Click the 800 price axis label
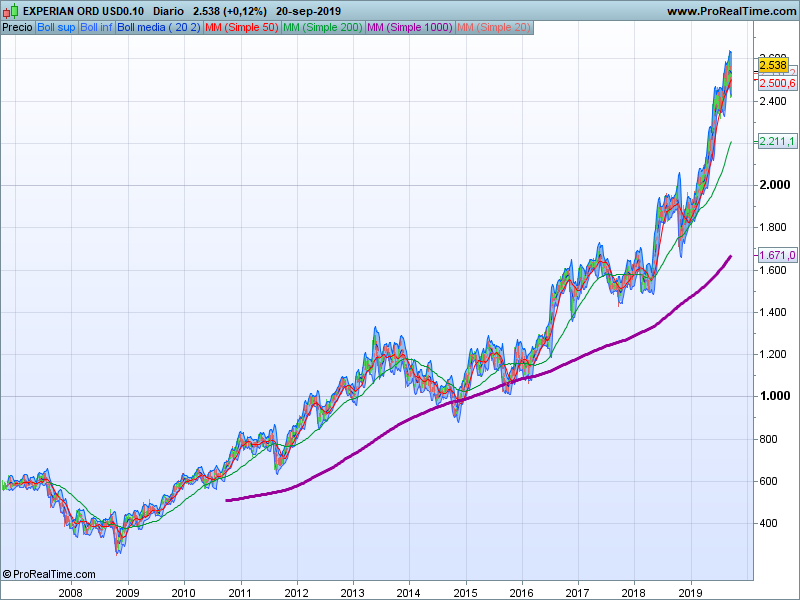 768,439
